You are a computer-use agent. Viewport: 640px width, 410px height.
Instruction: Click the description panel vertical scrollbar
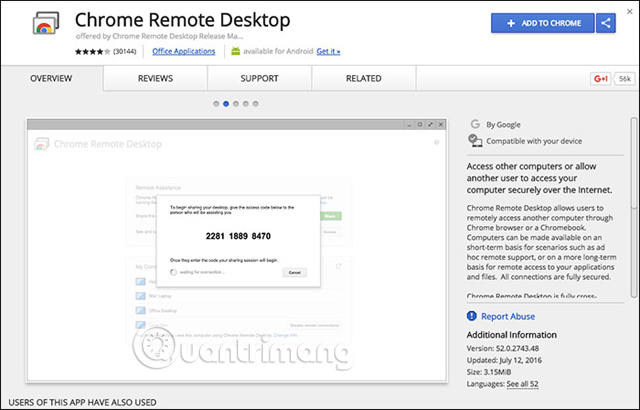click(633, 208)
